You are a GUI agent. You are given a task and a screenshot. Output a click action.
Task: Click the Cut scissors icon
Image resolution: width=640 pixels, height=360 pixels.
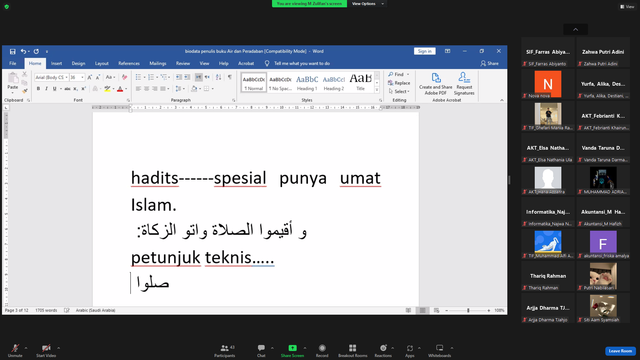(x=24, y=74)
